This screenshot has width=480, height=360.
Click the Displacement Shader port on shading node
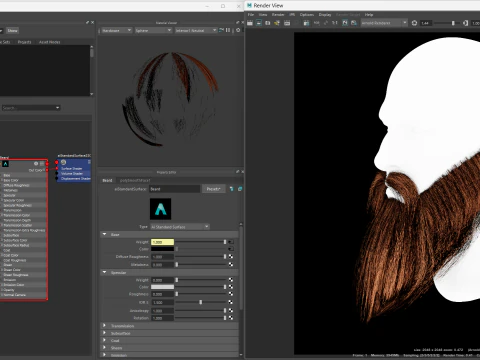57,179
